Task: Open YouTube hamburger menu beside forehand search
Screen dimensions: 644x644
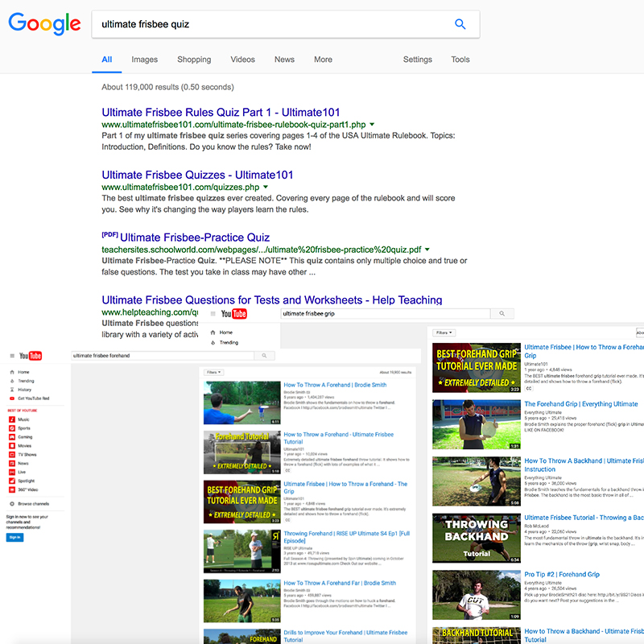Action: tap(11, 356)
